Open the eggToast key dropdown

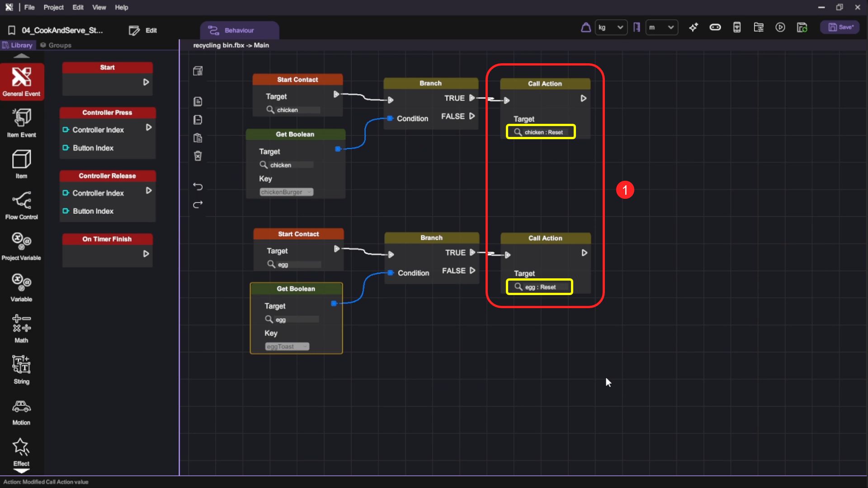[287, 347]
